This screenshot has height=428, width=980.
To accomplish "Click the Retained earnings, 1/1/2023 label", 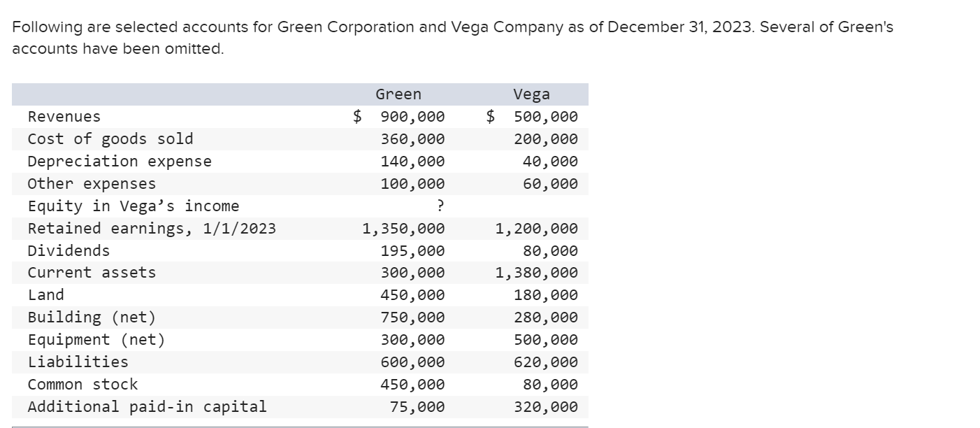I will click(152, 229).
